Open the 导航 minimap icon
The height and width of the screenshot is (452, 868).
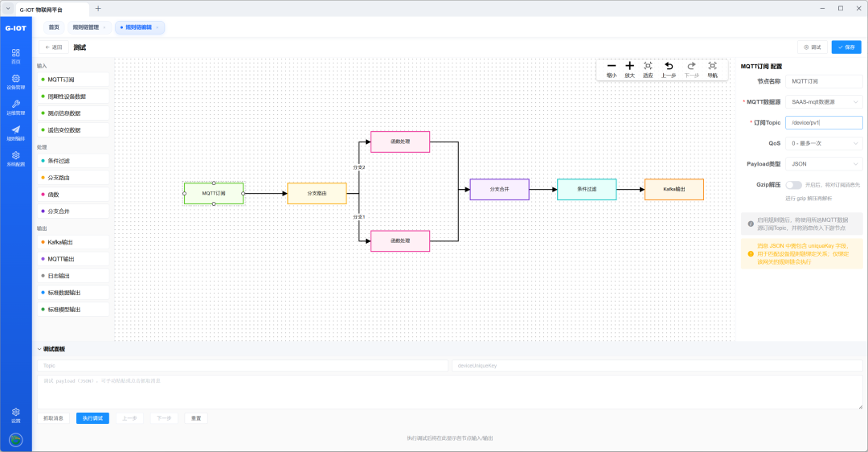point(712,66)
